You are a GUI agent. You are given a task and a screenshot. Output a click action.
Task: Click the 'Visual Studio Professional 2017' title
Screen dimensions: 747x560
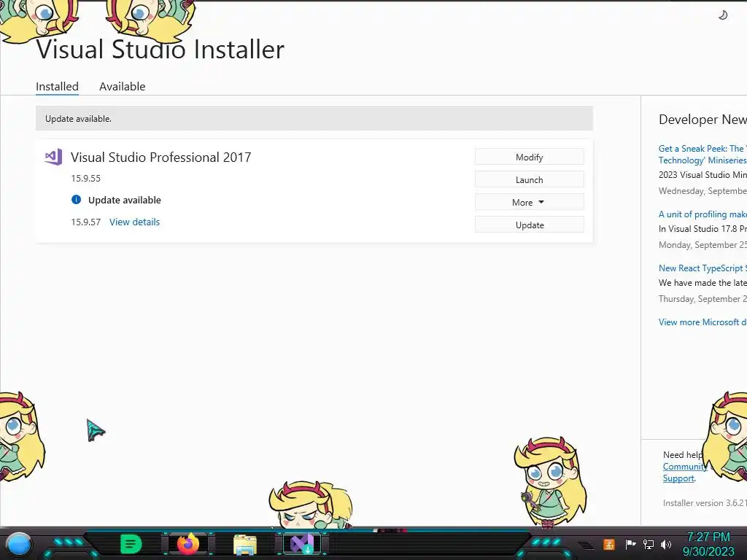[160, 157]
